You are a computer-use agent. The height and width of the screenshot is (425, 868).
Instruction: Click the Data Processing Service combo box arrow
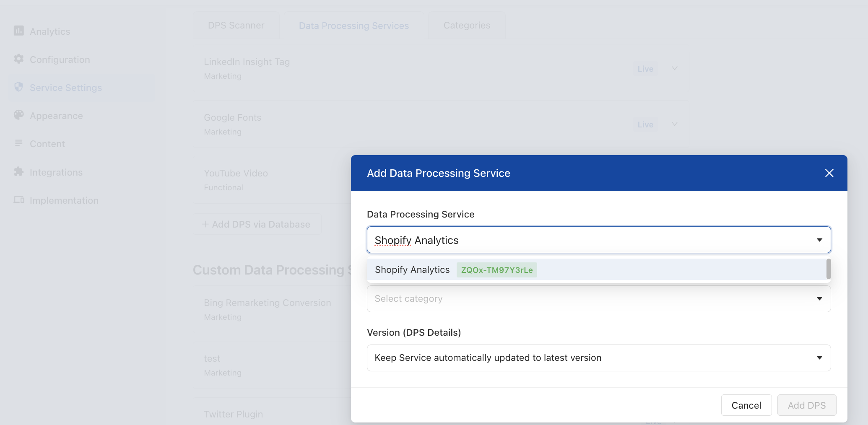point(819,240)
